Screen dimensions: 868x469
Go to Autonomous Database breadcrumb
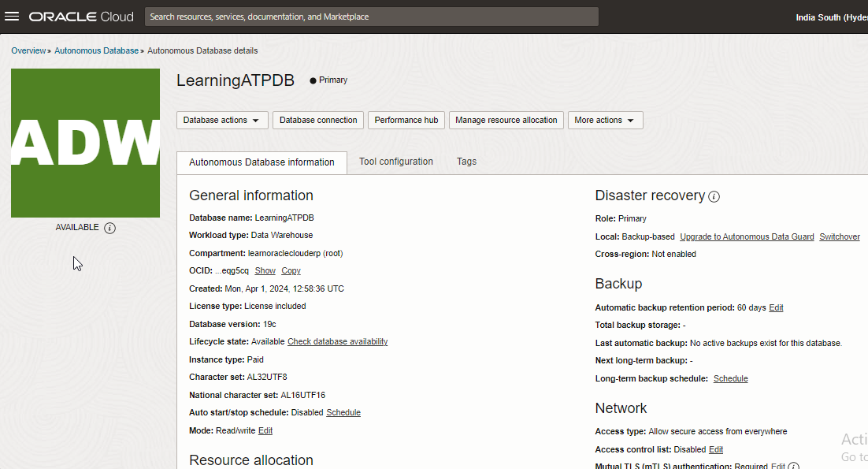pos(96,50)
